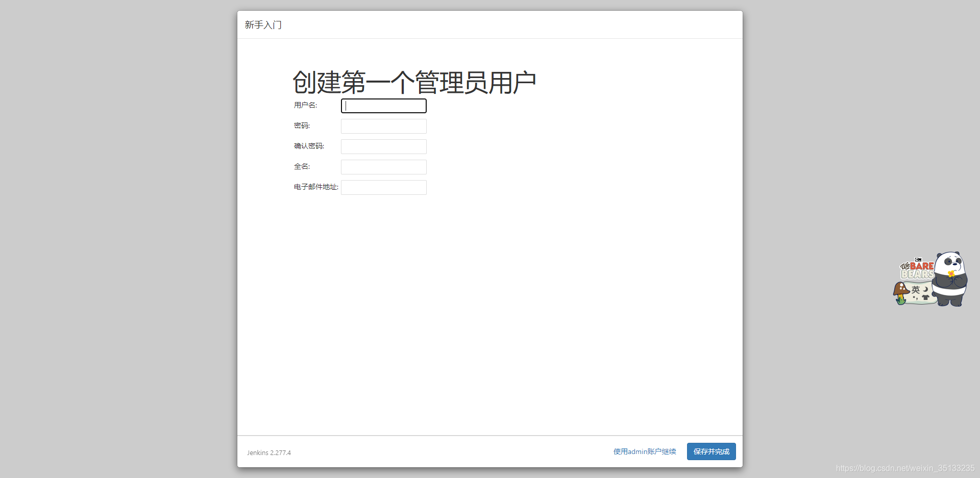
Task: Click the 新手入门 header title
Action: [263, 24]
